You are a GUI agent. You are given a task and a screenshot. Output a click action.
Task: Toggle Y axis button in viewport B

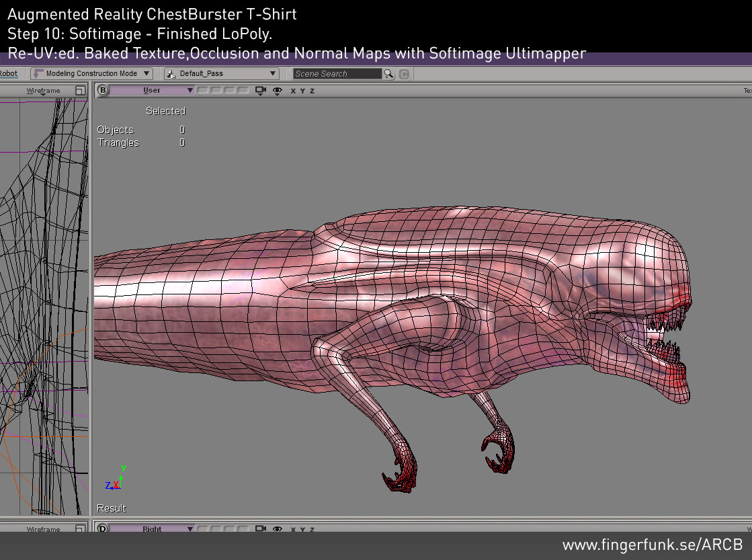[x=302, y=91]
